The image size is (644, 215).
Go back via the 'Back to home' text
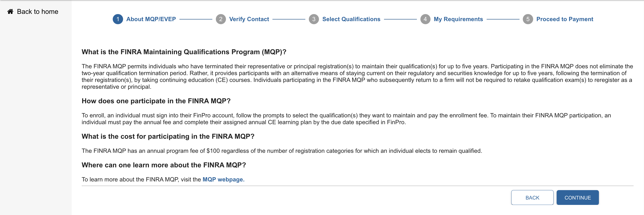pyautogui.click(x=38, y=12)
